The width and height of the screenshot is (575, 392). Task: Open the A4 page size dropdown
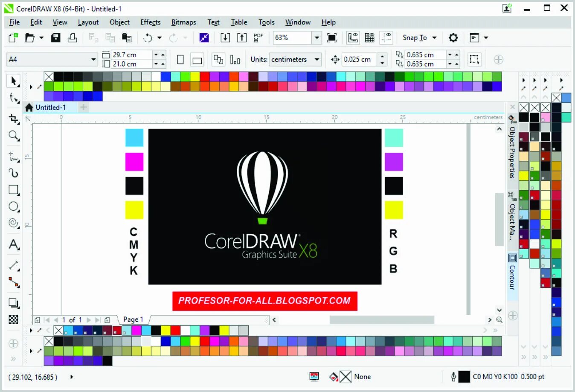pos(93,59)
